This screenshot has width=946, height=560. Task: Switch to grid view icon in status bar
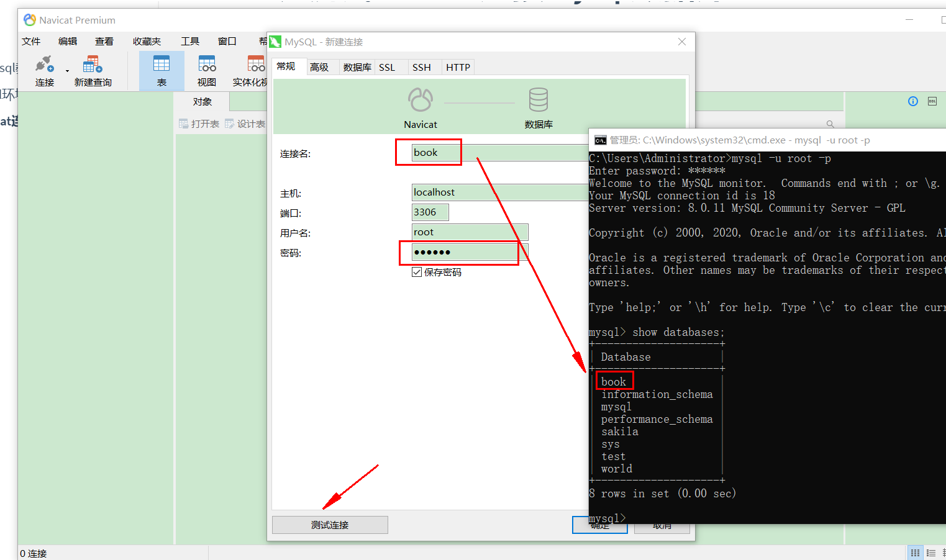point(915,553)
